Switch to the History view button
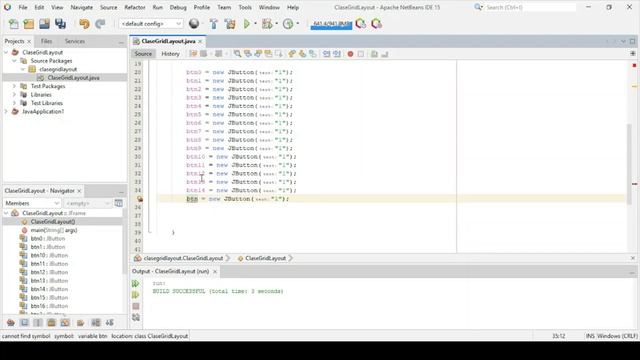The image size is (640, 360). [170, 54]
